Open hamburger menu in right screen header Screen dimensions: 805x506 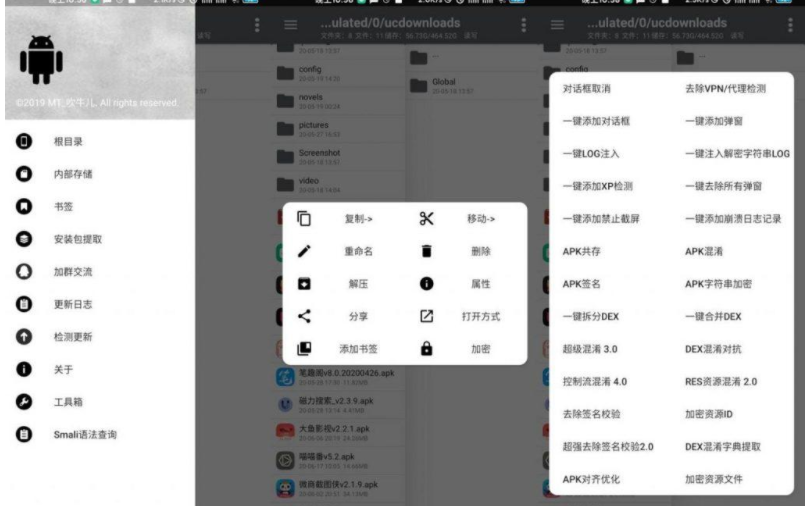coord(557,25)
